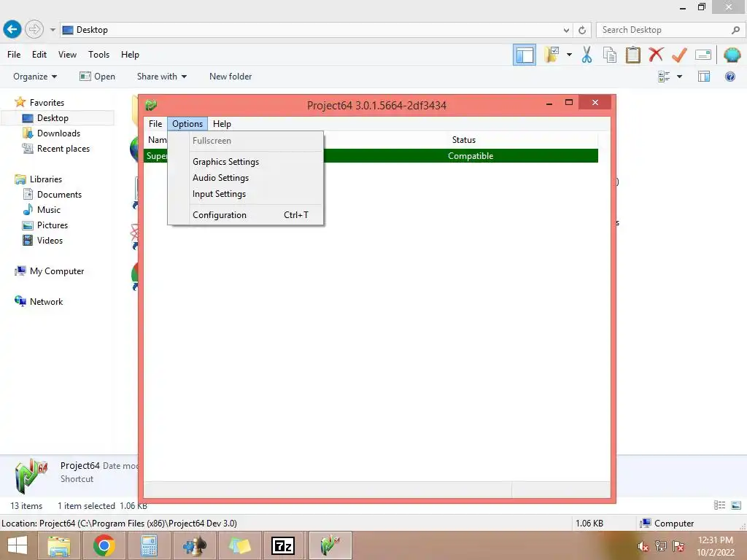Toggle the preview pane icon

[x=704, y=77]
